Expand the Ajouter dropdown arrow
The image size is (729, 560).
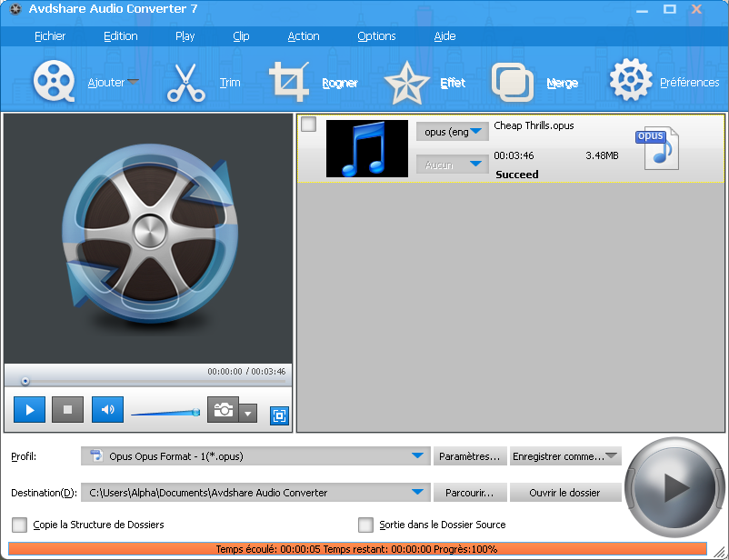[134, 82]
